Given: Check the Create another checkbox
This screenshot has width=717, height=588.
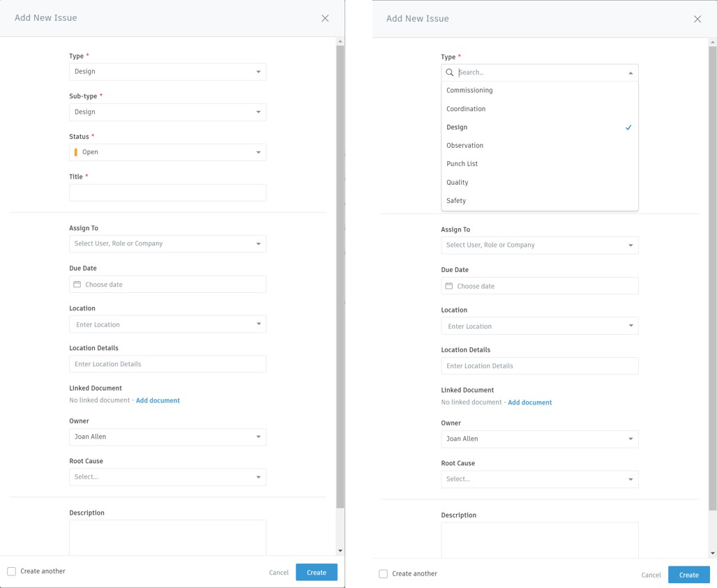Looking at the screenshot, I should click(11, 571).
